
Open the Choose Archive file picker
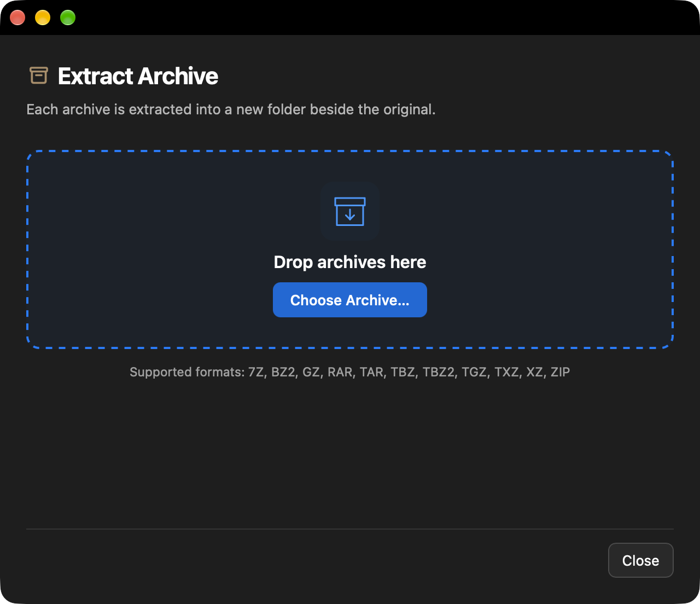tap(350, 300)
